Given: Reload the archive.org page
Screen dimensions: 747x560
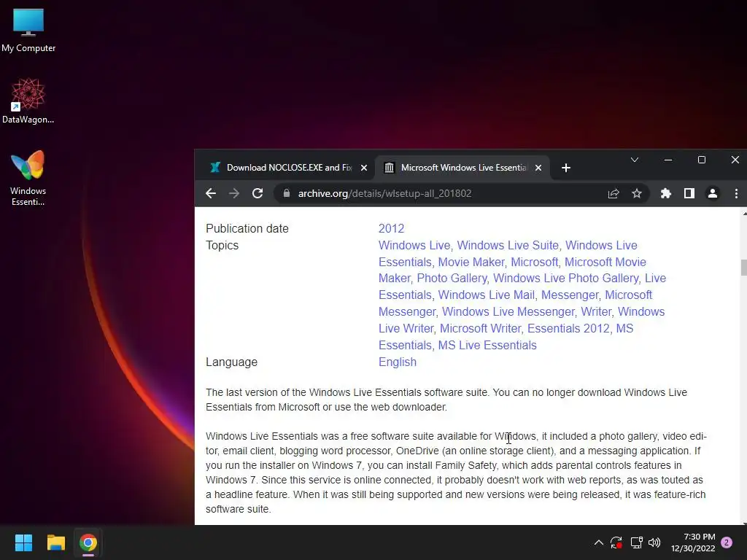Looking at the screenshot, I should [258, 193].
